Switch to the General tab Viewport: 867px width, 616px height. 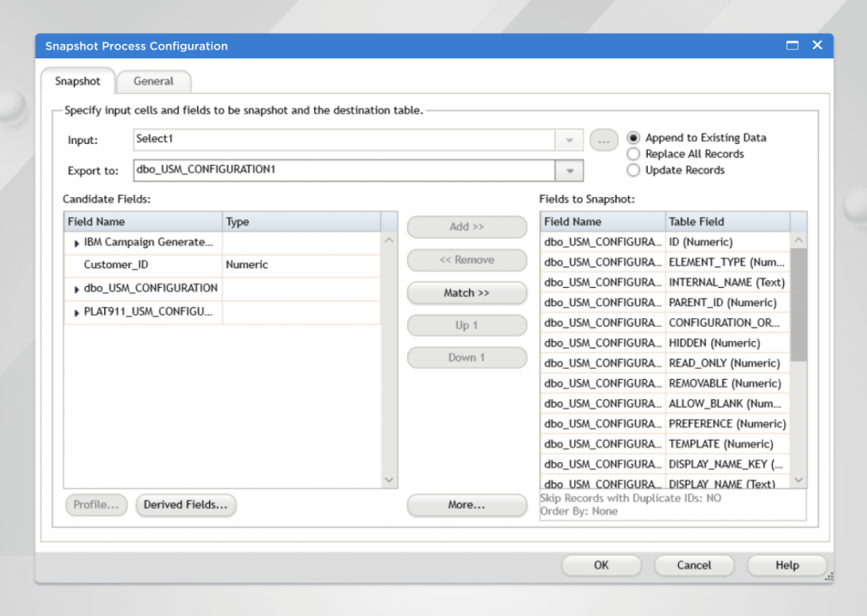153,81
